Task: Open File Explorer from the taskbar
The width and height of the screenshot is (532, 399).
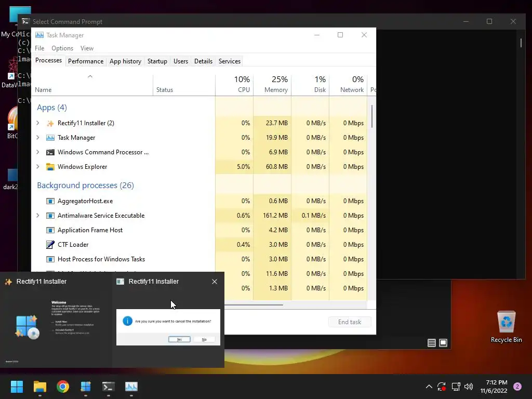Action: [x=39, y=387]
